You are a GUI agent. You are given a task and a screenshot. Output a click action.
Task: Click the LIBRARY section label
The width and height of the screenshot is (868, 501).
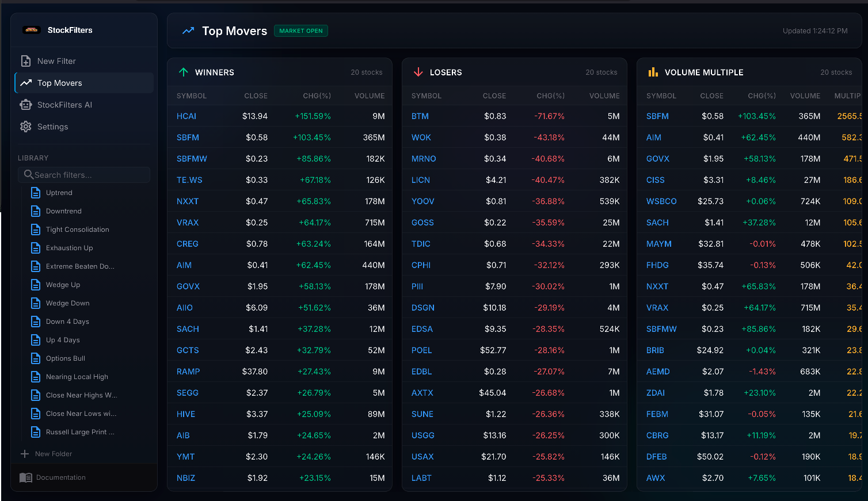pyautogui.click(x=33, y=158)
